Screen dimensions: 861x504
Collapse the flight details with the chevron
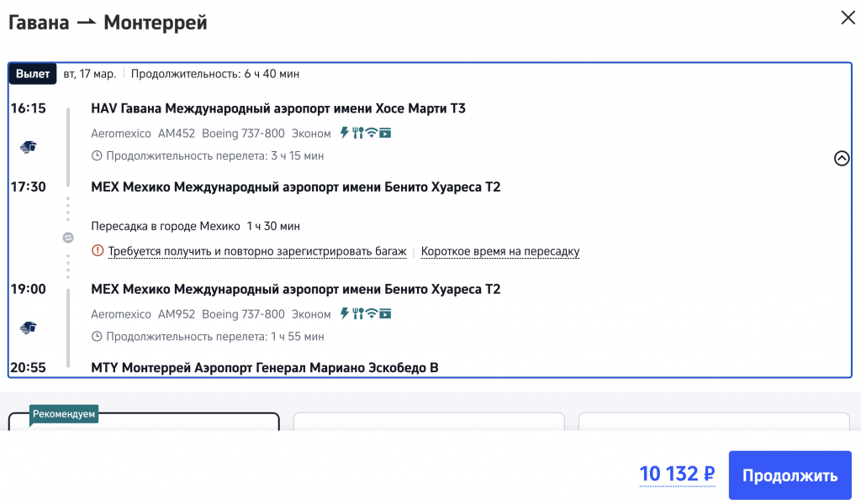(841, 158)
